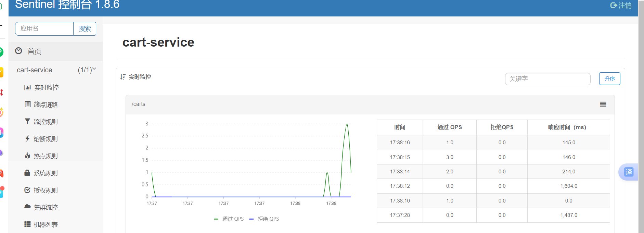Open the 系统规则 sidebar menu item
Viewport: 644px width, 233px height.
click(55, 173)
